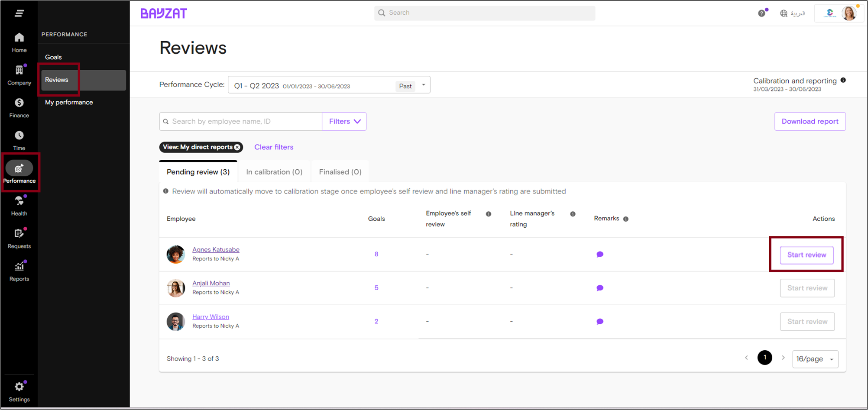Click Start review for Agnes Katusabe

[x=806, y=255]
